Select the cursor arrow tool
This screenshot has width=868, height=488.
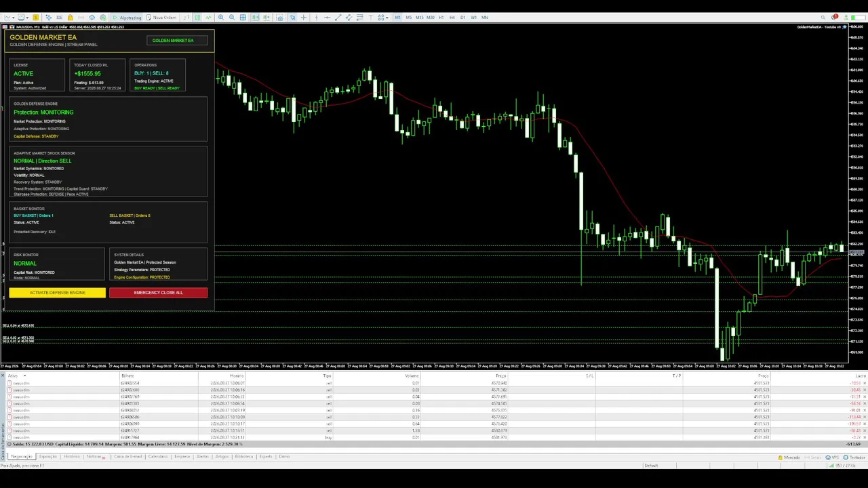[x=292, y=18]
